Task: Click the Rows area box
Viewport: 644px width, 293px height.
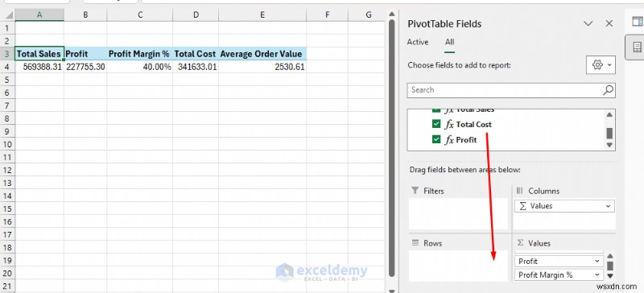Action: tap(458, 266)
